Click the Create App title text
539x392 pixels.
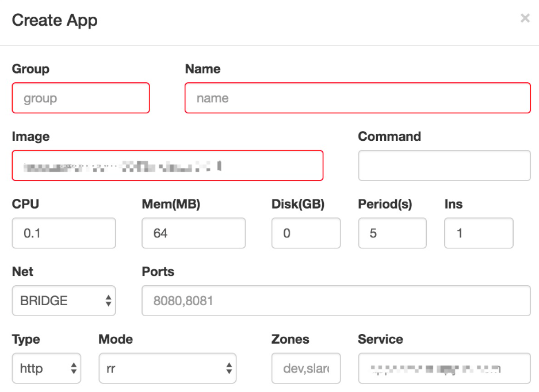55,20
